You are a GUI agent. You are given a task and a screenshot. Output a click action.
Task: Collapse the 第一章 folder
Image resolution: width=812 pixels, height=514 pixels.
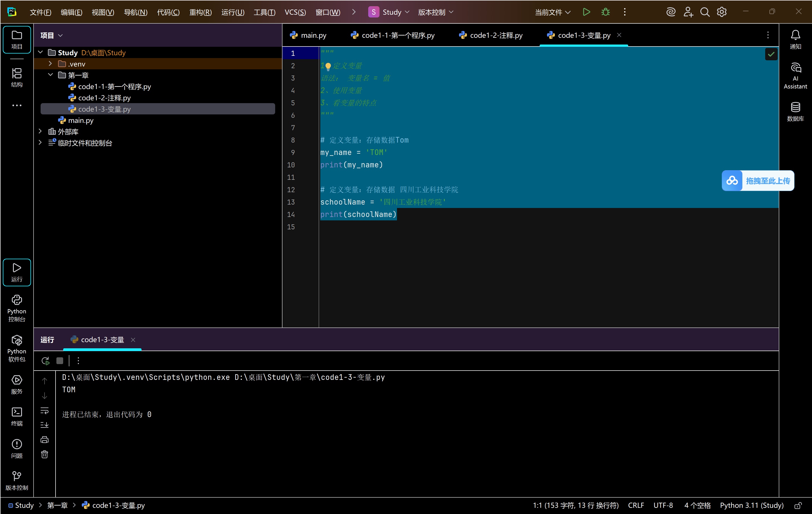click(x=50, y=75)
